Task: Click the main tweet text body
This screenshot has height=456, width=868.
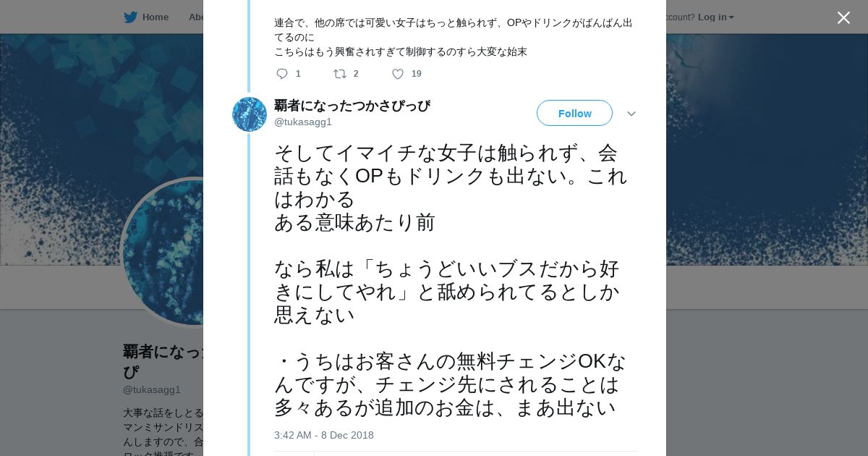Action: point(451,280)
